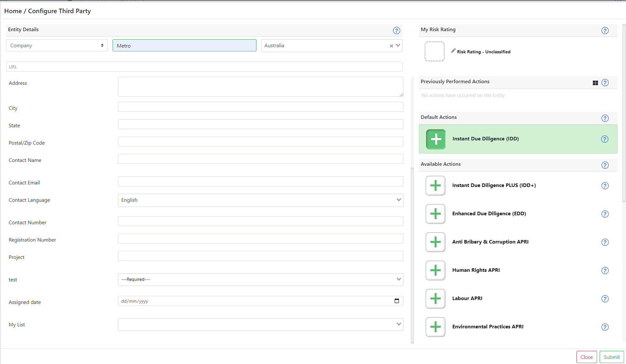Focus the City input field

click(x=261, y=107)
